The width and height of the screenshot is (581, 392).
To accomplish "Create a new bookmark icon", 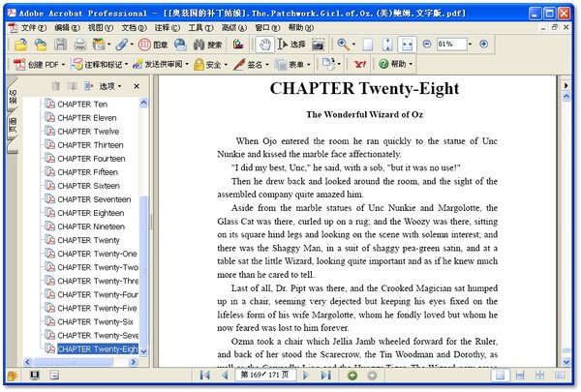I will click(72, 86).
